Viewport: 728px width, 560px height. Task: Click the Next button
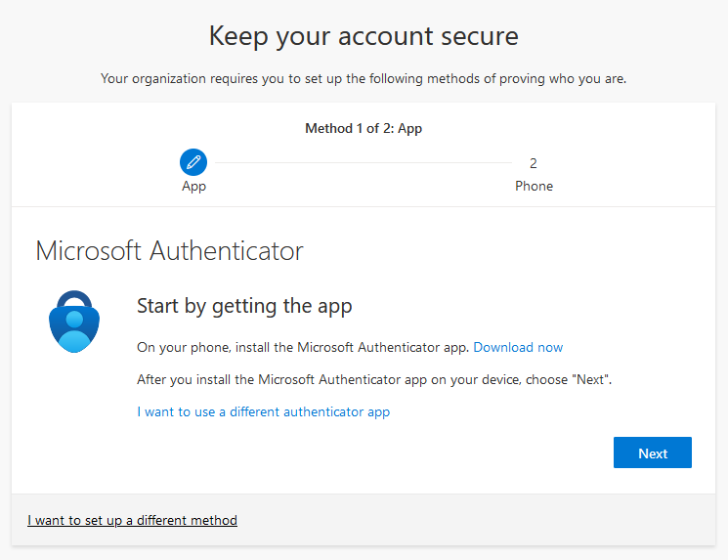pyautogui.click(x=653, y=452)
